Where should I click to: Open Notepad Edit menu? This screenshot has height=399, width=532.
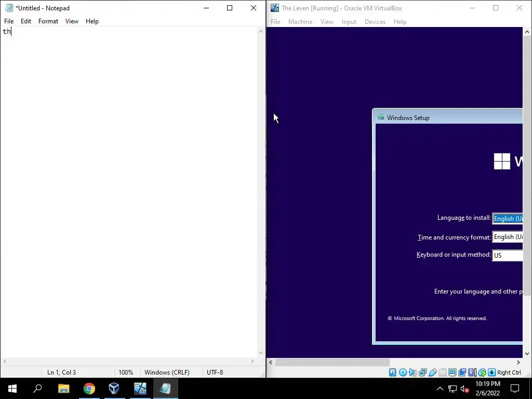click(x=26, y=21)
